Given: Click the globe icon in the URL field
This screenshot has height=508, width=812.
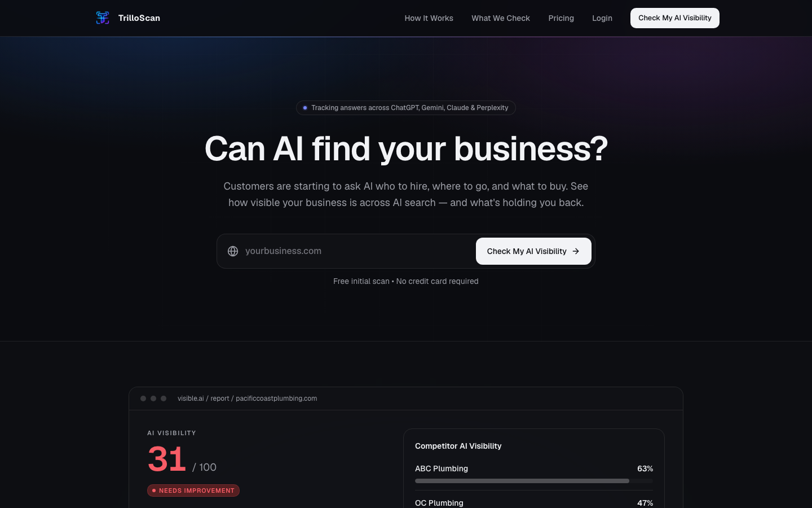Looking at the screenshot, I should tap(233, 251).
